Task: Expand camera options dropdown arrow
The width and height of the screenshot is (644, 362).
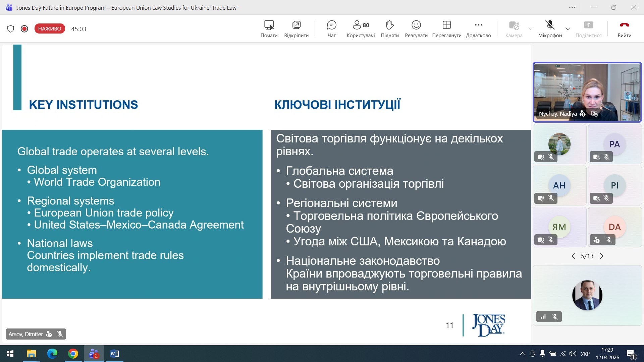Action: 530,29
